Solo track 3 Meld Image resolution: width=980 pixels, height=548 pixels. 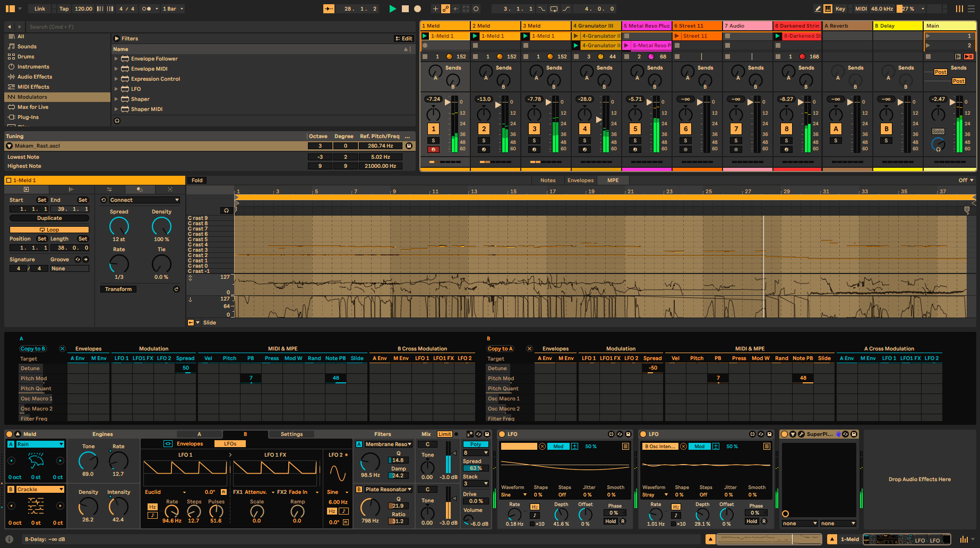point(534,141)
